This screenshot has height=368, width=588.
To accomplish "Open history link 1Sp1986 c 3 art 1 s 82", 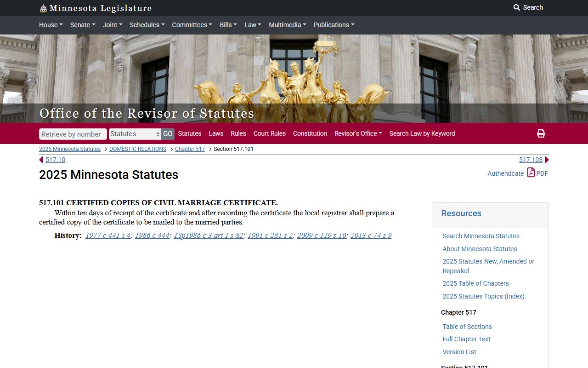I will tap(209, 236).
